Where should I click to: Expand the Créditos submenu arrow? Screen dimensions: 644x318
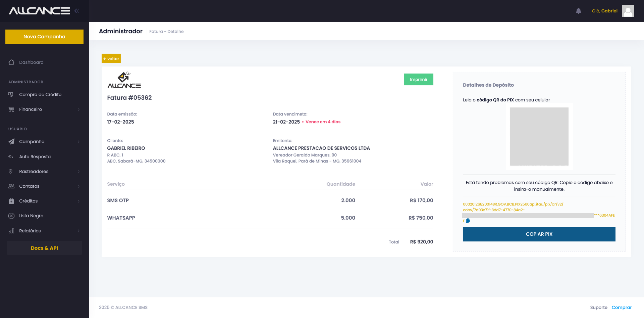79,201
